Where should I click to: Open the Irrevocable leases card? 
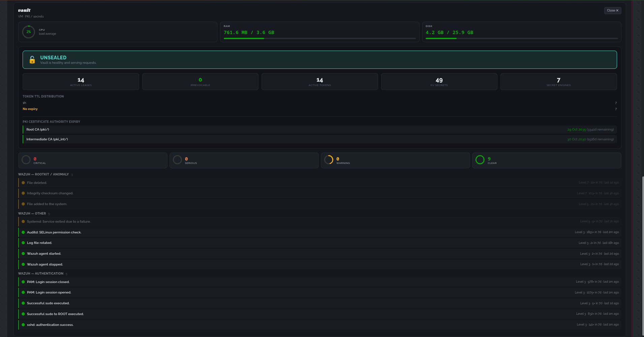point(200,82)
